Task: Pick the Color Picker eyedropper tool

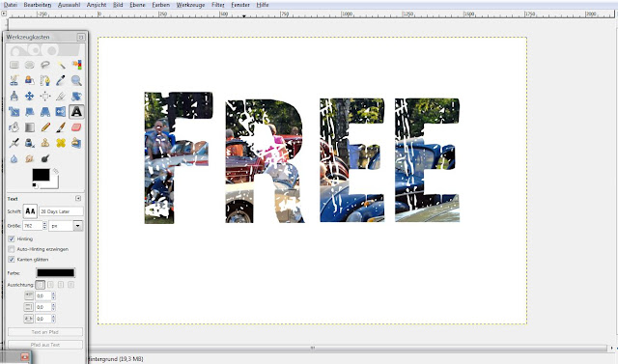Action: click(x=61, y=81)
